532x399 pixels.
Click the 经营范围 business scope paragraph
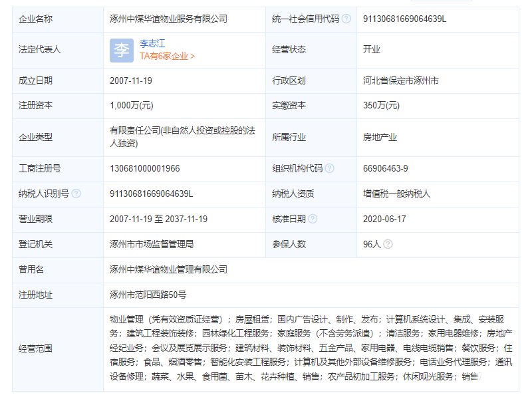tap(311, 348)
